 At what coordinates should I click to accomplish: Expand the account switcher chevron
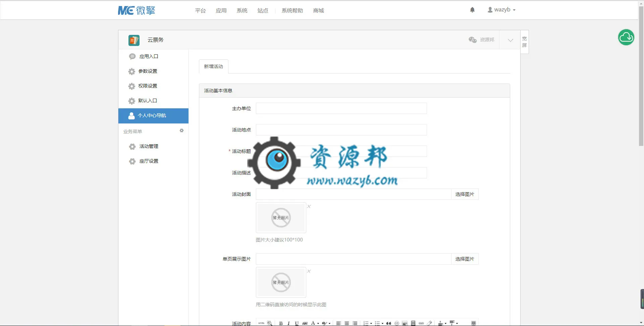click(x=510, y=40)
